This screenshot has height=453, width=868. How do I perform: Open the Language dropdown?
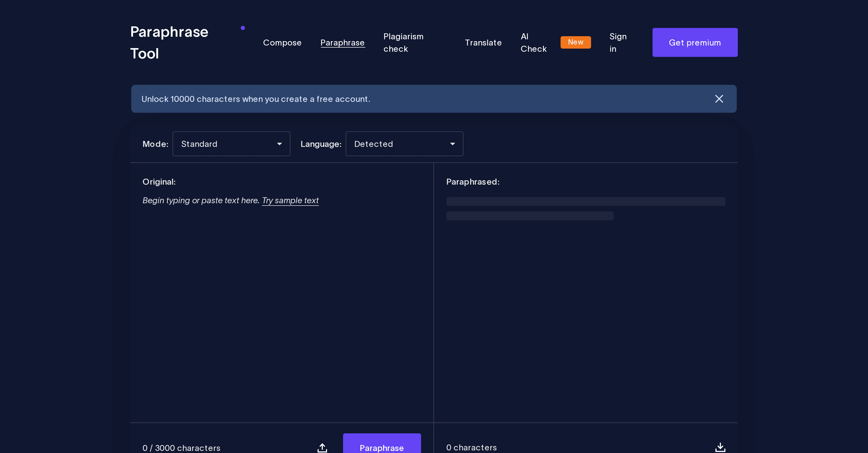(404, 144)
